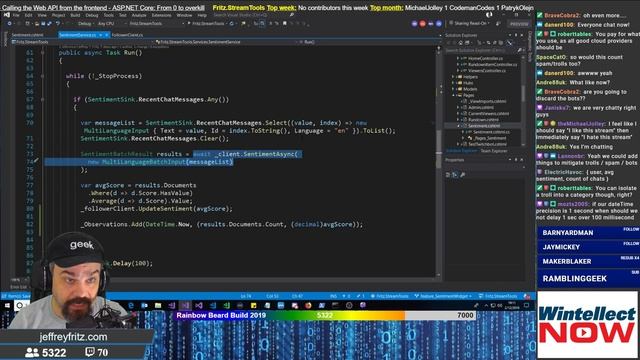640x360 pixels.
Task: Click the Ln 74 line indicator in status bar
Action: [246, 296]
